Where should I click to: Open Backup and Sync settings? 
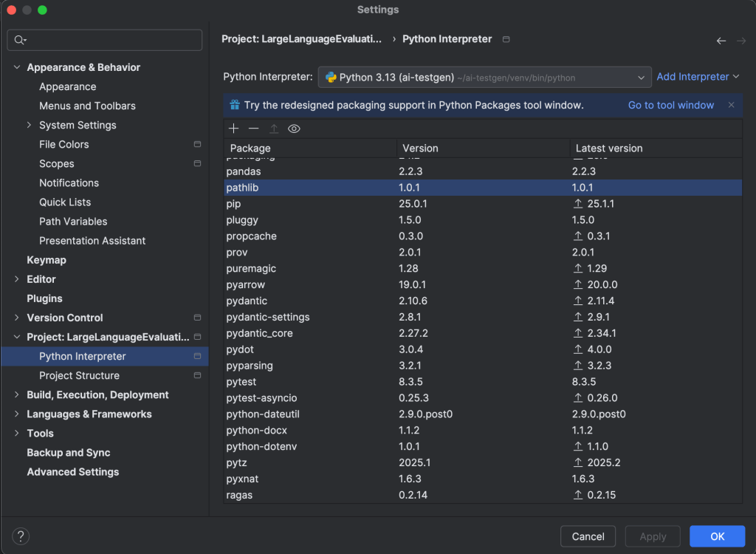point(69,453)
